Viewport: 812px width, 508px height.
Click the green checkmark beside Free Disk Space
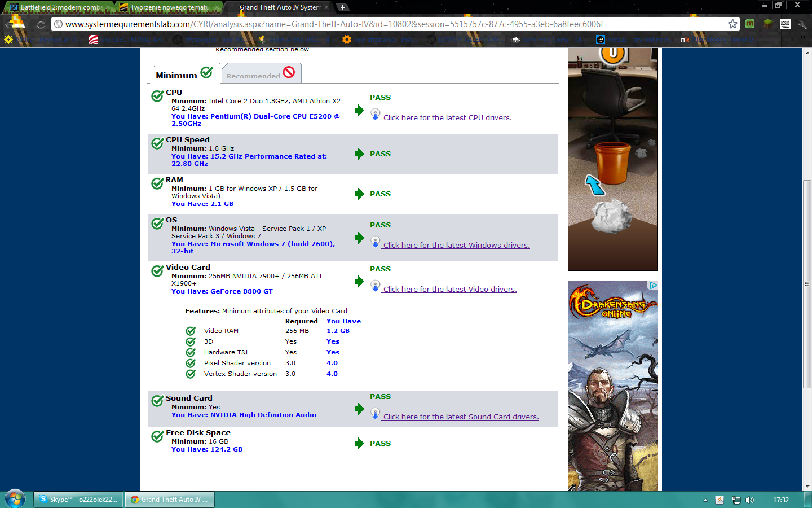(158, 436)
